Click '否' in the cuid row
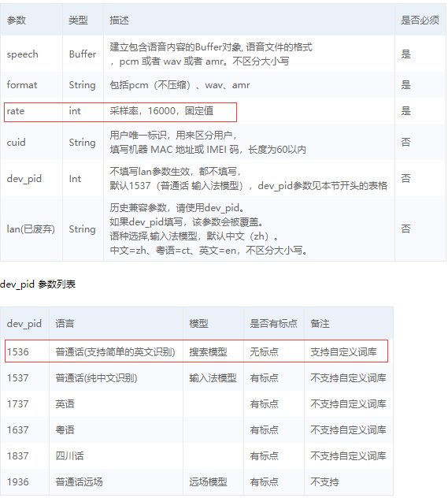The width and height of the screenshot is (448, 498). tap(405, 143)
